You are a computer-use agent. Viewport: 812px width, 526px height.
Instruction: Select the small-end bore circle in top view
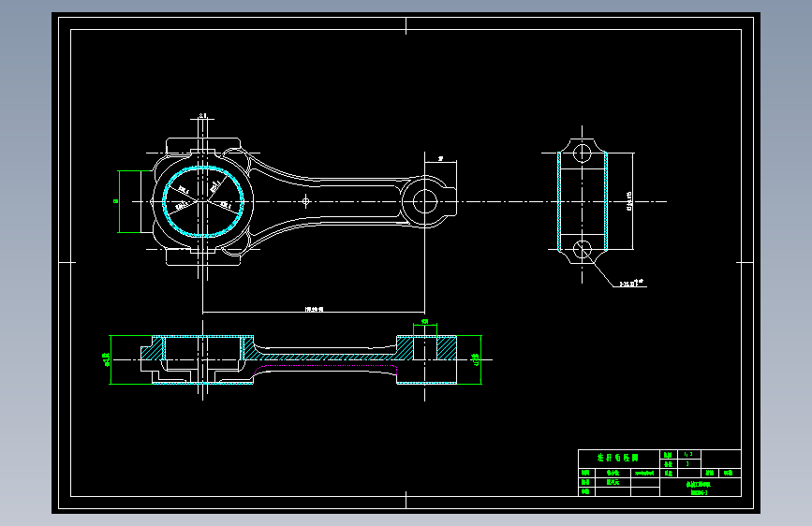point(425,201)
